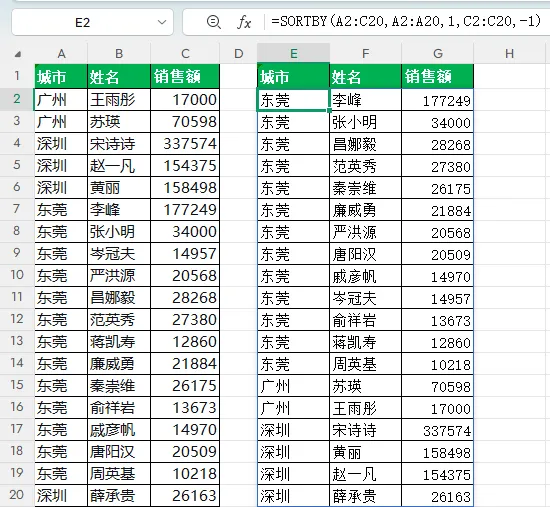Click cell B9 containing 岑冠夫
550x507 pixels.
(x=119, y=254)
